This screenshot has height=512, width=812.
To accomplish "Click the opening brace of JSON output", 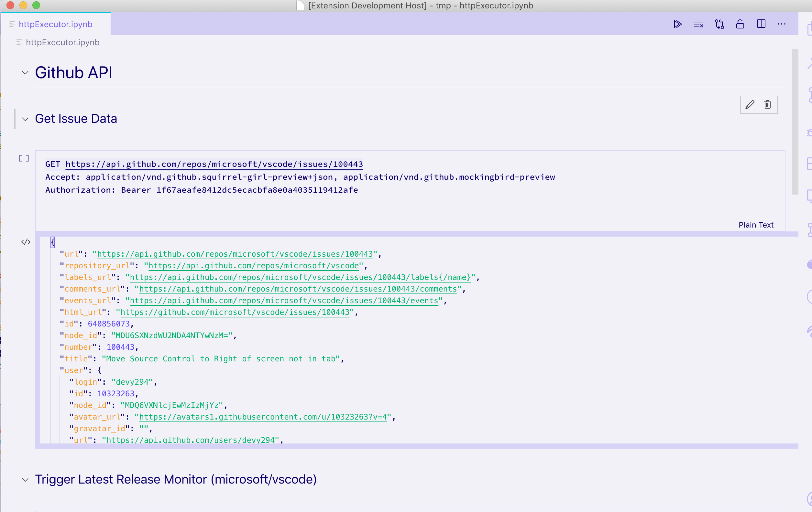I will 53,242.
